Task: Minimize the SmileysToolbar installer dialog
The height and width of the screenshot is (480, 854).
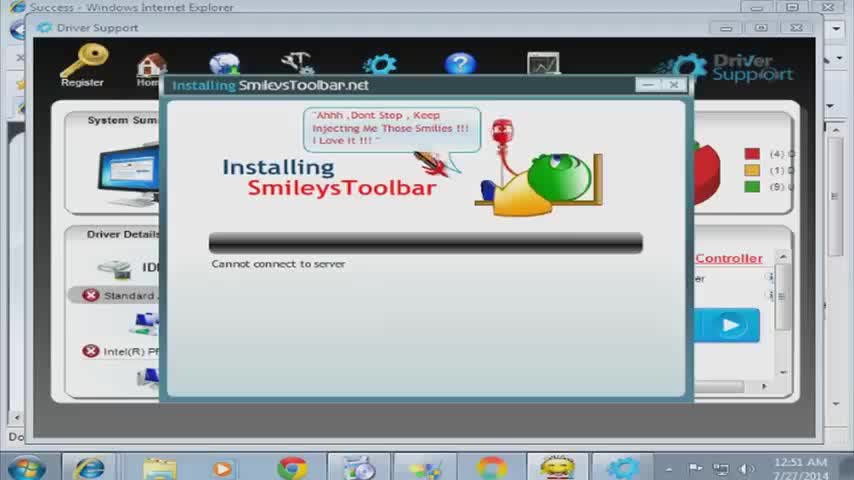Action: [648, 84]
